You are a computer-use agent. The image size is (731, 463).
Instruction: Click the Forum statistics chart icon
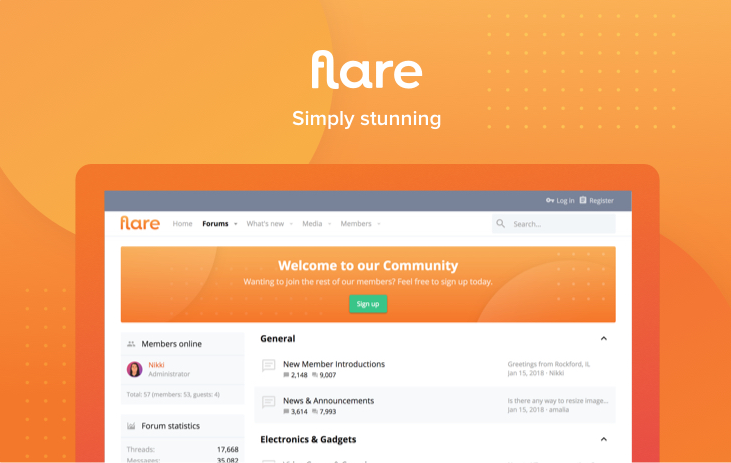tap(131, 426)
